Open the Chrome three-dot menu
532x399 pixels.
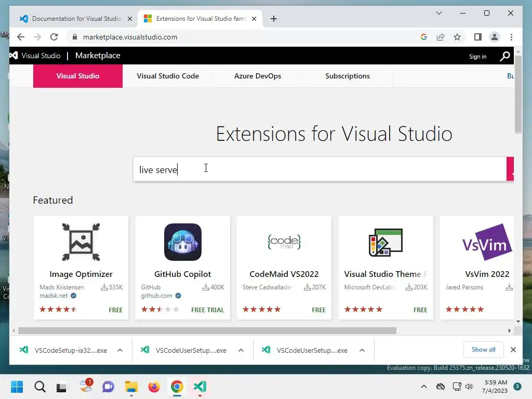click(x=511, y=37)
